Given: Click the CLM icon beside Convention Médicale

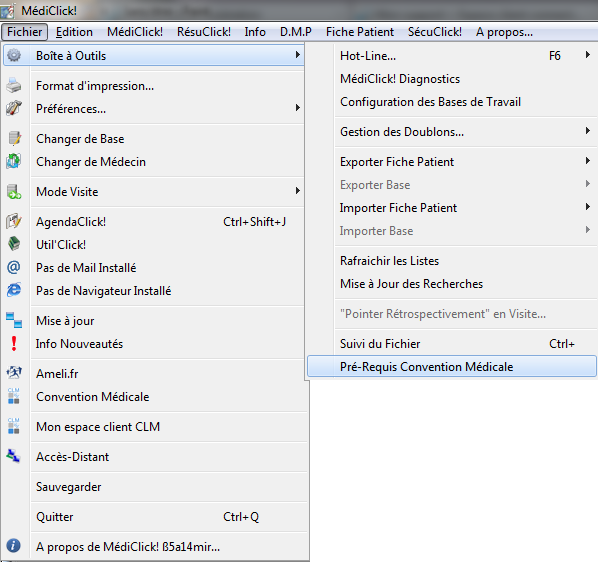Looking at the screenshot, I should pos(14,396).
